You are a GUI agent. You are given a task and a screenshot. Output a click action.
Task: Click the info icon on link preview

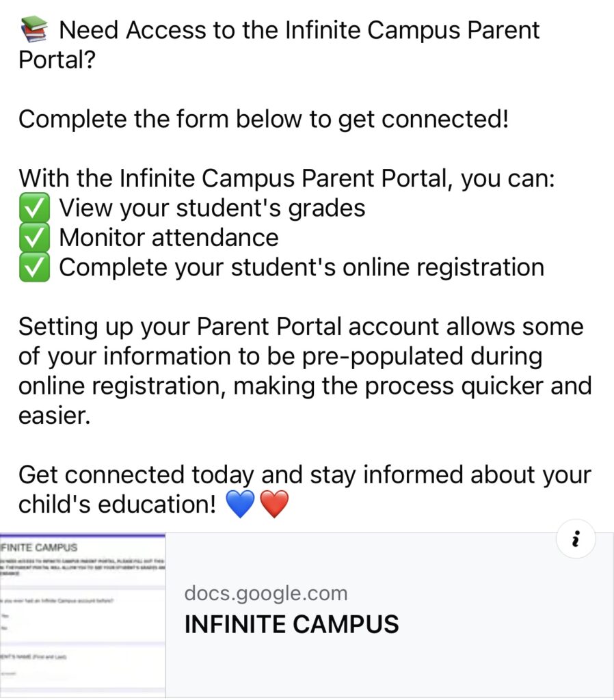tap(576, 539)
